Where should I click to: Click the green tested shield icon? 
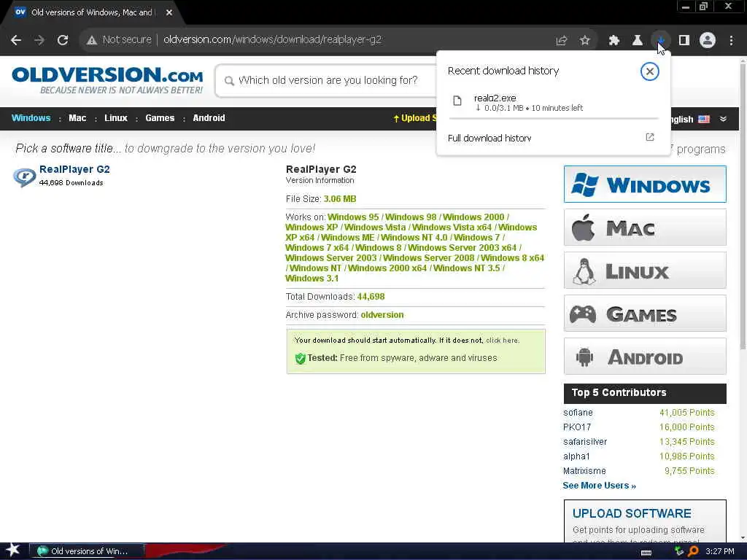click(x=300, y=358)
